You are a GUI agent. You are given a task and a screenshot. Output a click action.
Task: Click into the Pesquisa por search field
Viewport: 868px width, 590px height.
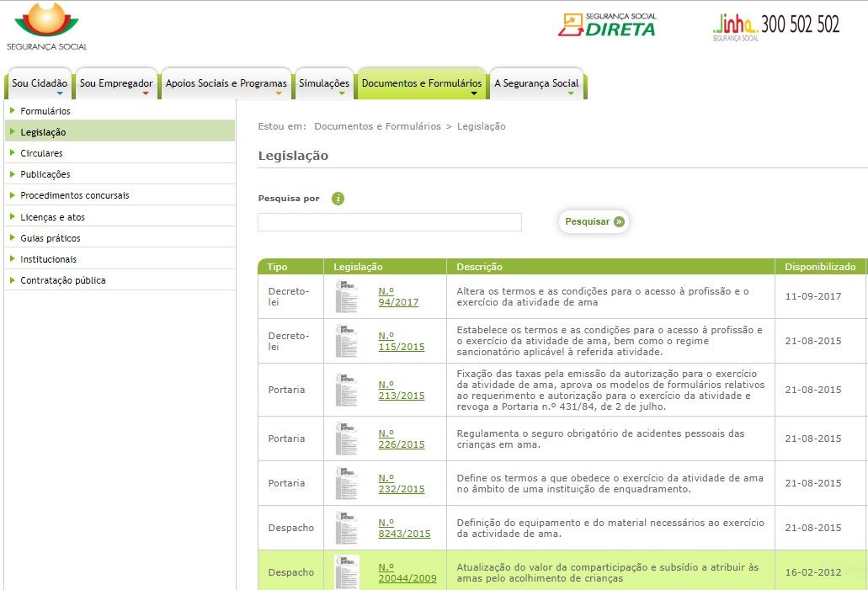coord(390,222)
